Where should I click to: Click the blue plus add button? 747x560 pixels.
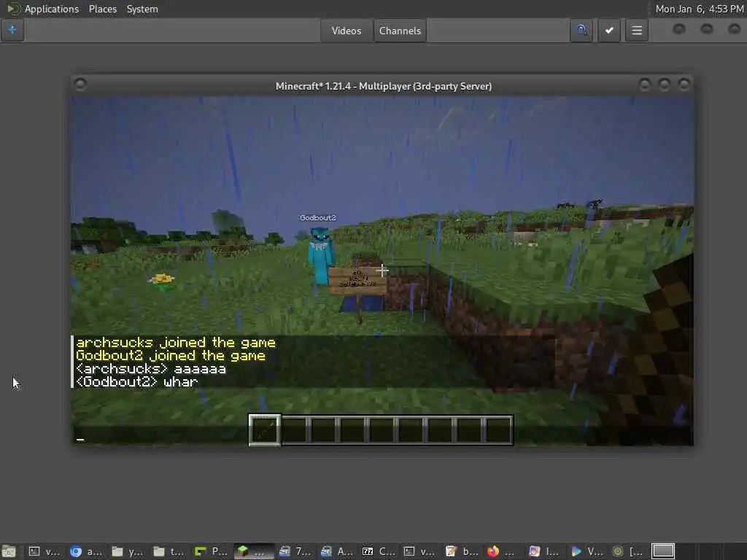12,30
